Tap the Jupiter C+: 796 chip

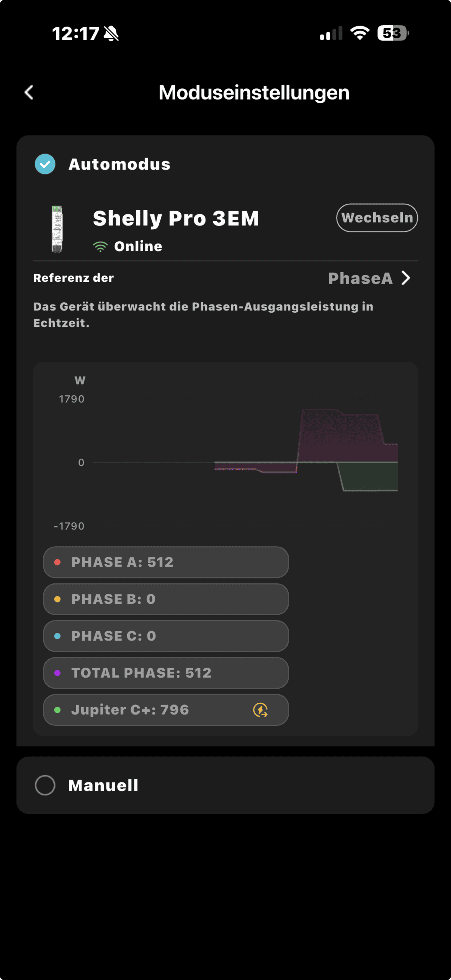[153, 710]
